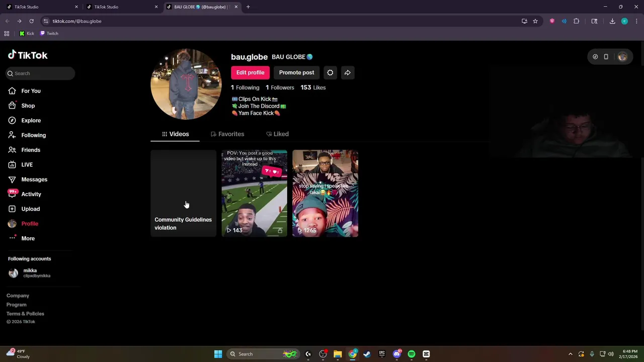The height and width of the screenshot is (362, 644).
Task: Open the volume icon in system tray
Action: (x=610, y=354)
